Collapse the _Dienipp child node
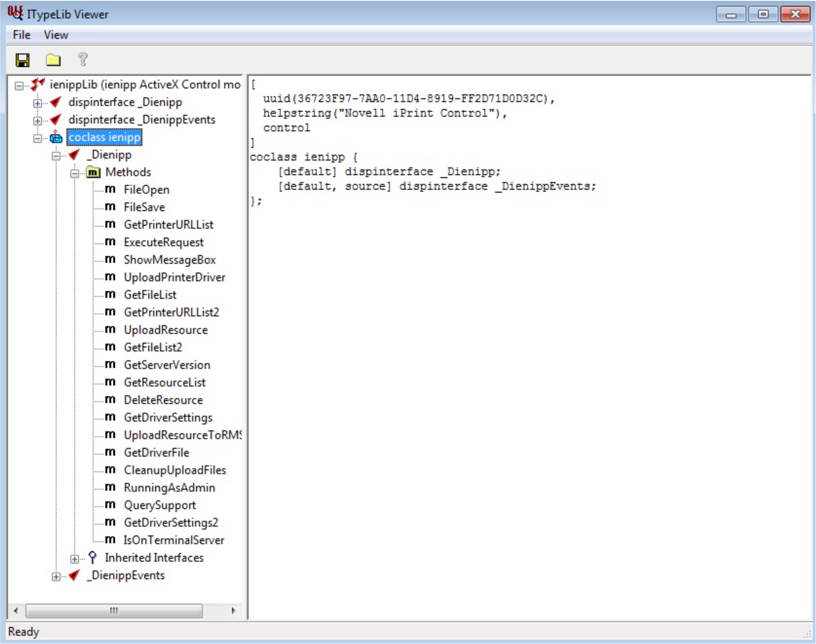This screenshot has height=644, width=816. (x=56, y=156)
